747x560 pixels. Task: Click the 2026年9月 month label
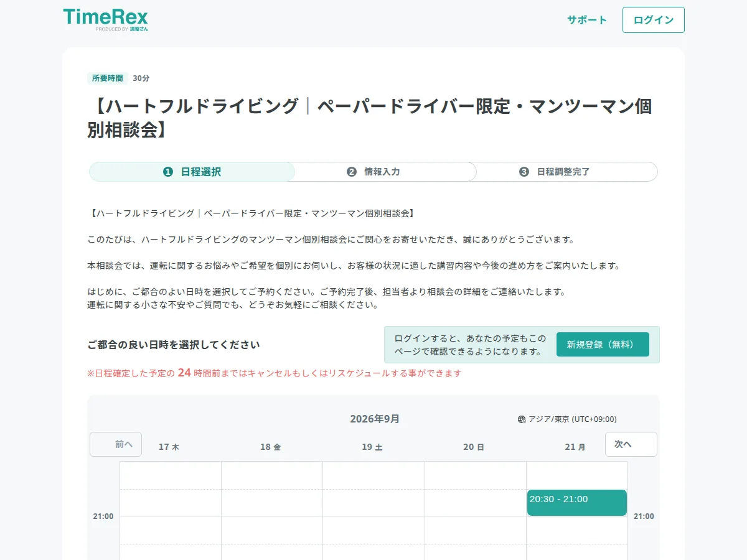click(375, 419)
